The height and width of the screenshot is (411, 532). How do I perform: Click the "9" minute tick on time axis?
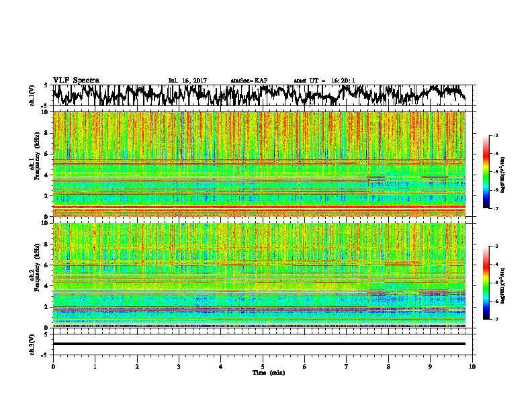(x=430, y=367)
